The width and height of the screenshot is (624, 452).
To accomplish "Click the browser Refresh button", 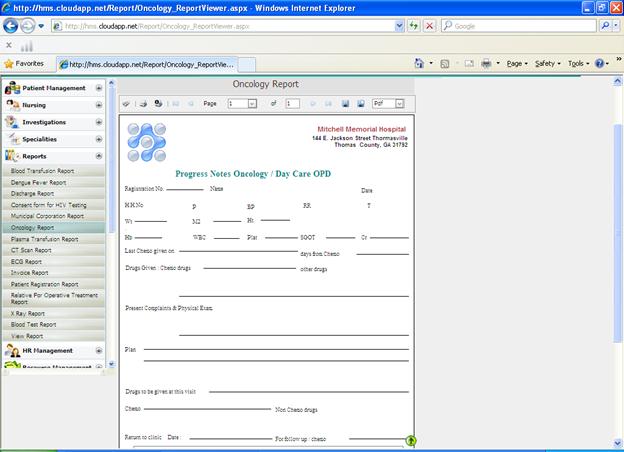I will point(414,26).
